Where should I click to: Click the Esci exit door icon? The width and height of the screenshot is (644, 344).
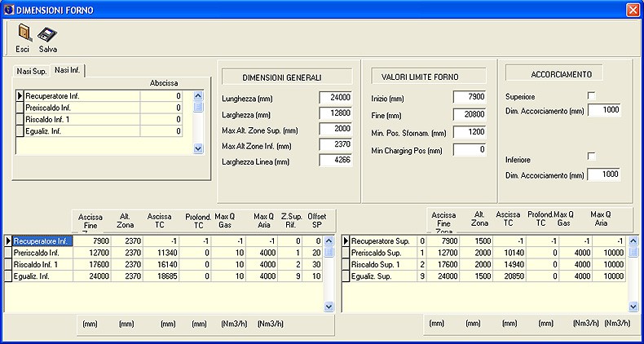coord(23,33)
